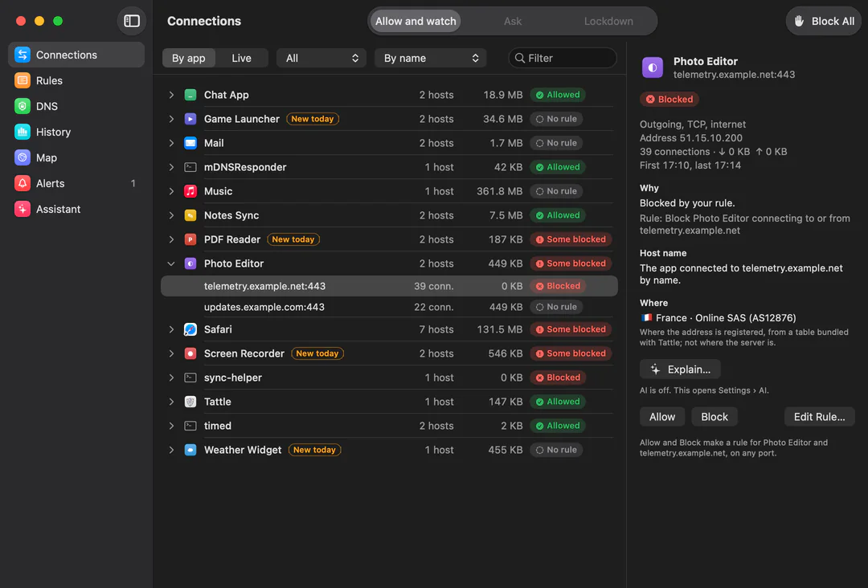The width and height of the screenshot is (868, 588).
Task: Select the By app view
Action: (x=188, y=58)
